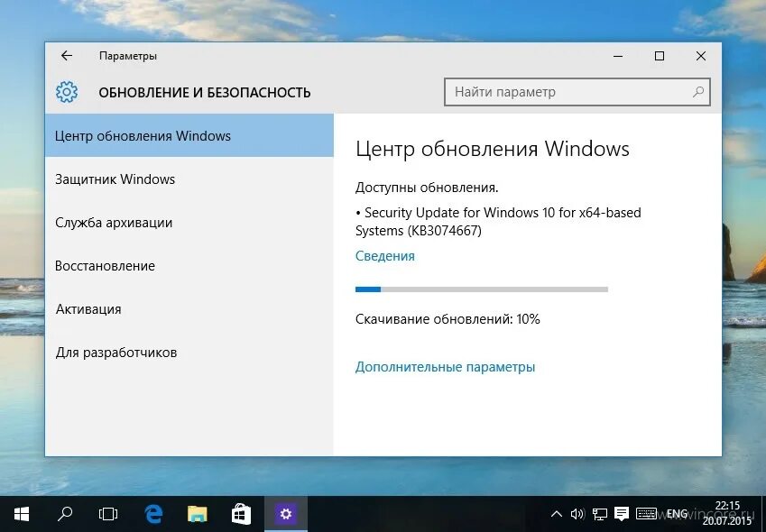The width and height of the screenshot is (766, 532).
Task: Click the Сведения link
Action: (x=384, y=255)
